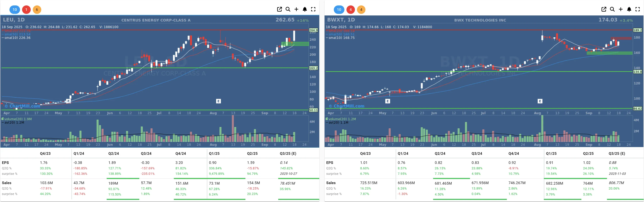Click the 50.11 price label on LEU
644x202 pixels.
click(x=313, y=110)
